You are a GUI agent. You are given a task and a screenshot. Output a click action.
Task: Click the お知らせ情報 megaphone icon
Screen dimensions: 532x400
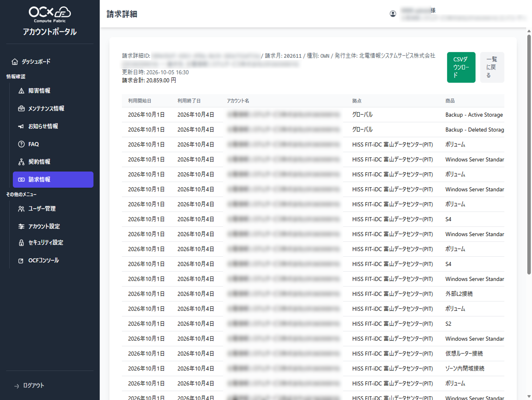click(x=21, y=126)
